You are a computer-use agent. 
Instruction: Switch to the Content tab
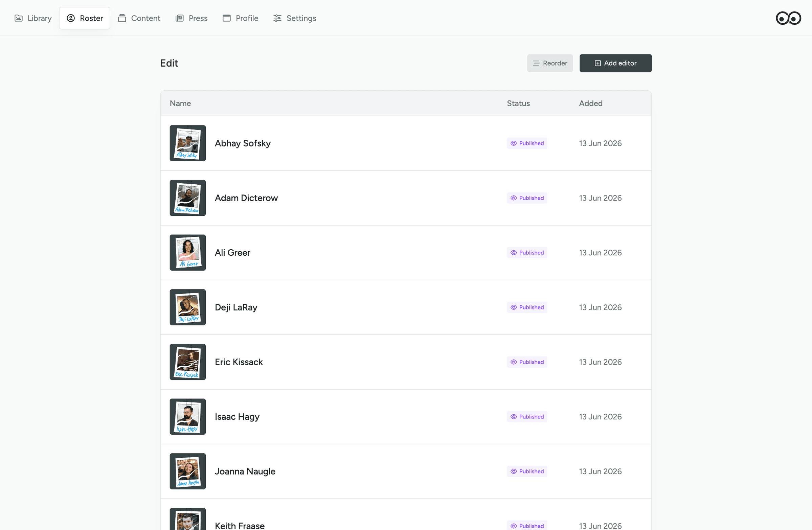[x=139, y=18]
